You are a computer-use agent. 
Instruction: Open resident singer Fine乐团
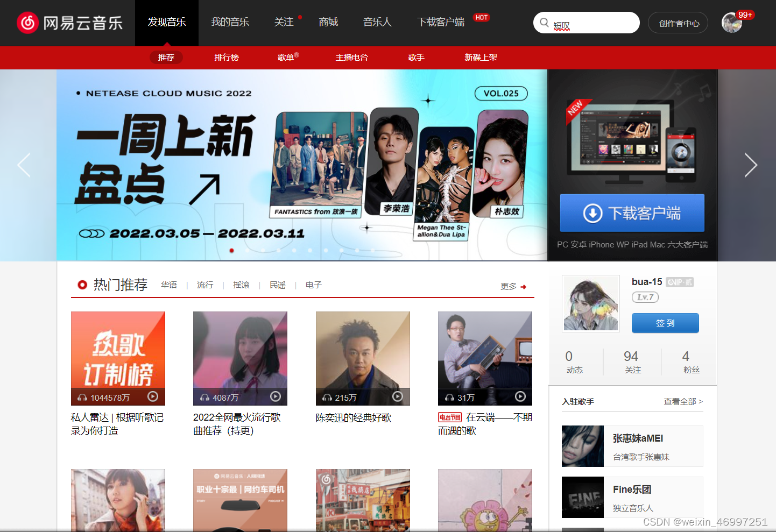[632, 497]
